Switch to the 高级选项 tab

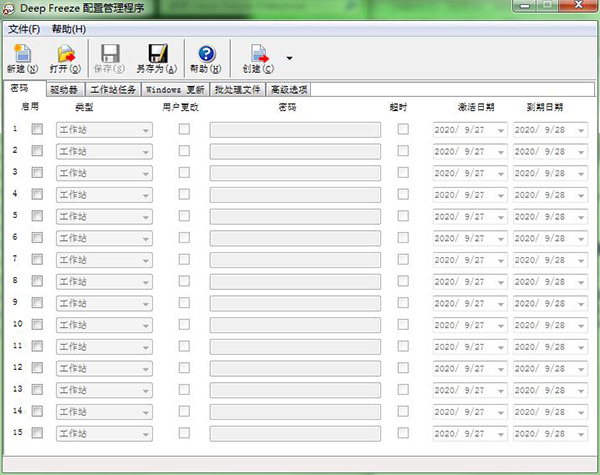[x=289, y=90]
